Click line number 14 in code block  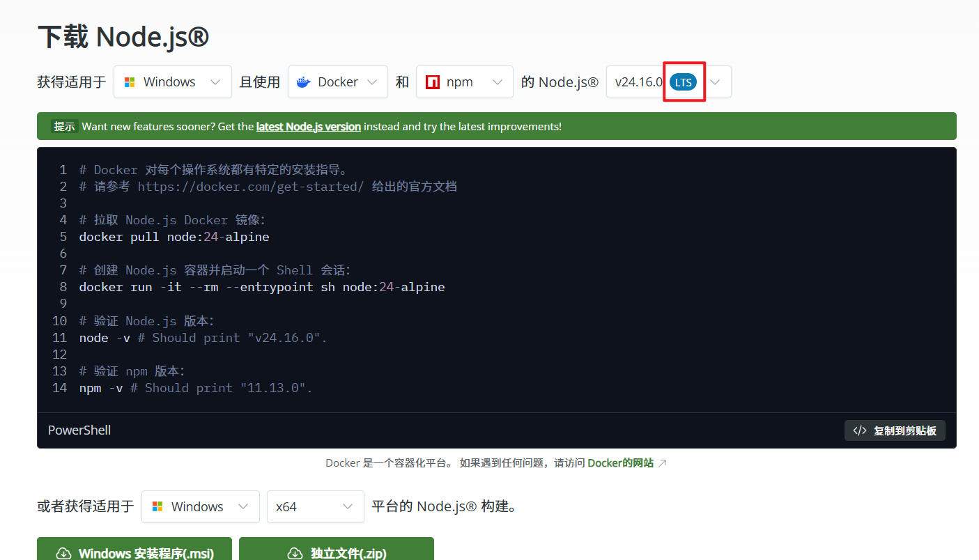pos(60,388)
